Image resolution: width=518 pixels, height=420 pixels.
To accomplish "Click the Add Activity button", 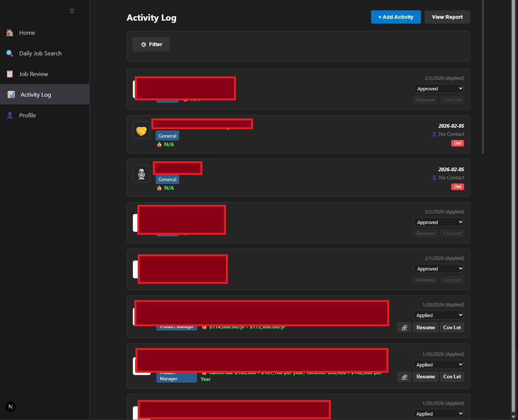I will pyautogui.click(x=396, y=17).
